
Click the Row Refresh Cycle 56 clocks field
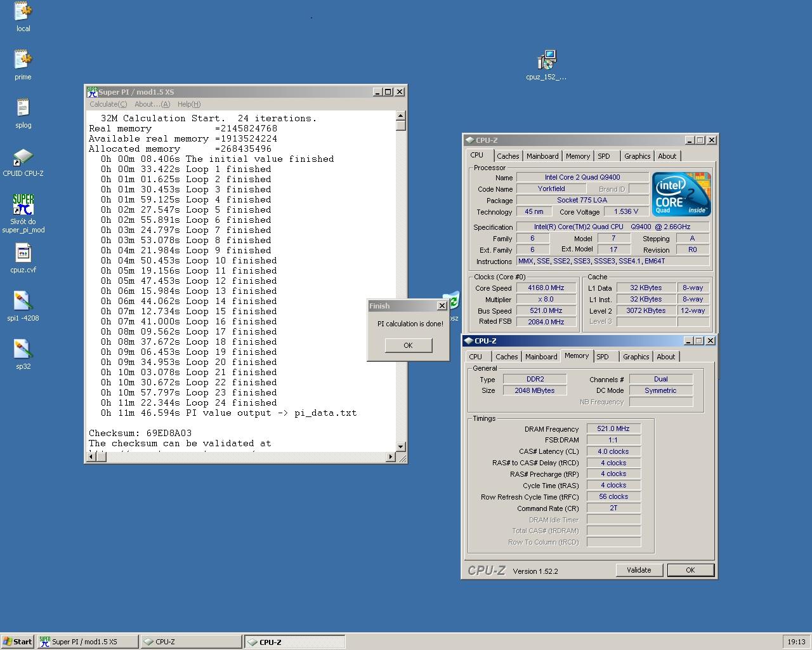613,496
